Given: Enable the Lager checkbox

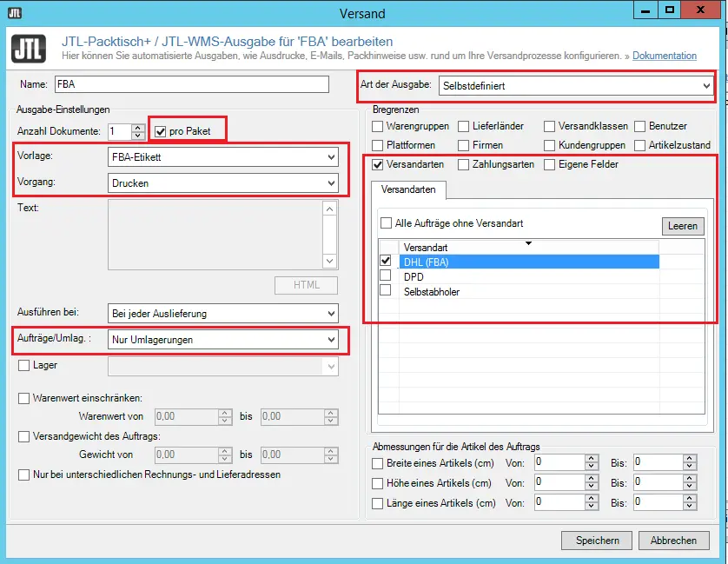Looking at the screenshot, I should (x=23, y=366).
